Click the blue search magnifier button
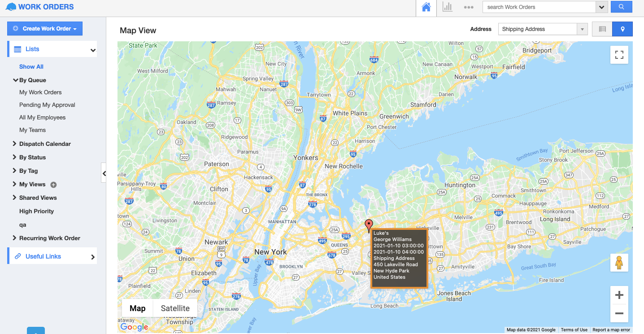This screenshot has width=644, height=334. (621, 7)
